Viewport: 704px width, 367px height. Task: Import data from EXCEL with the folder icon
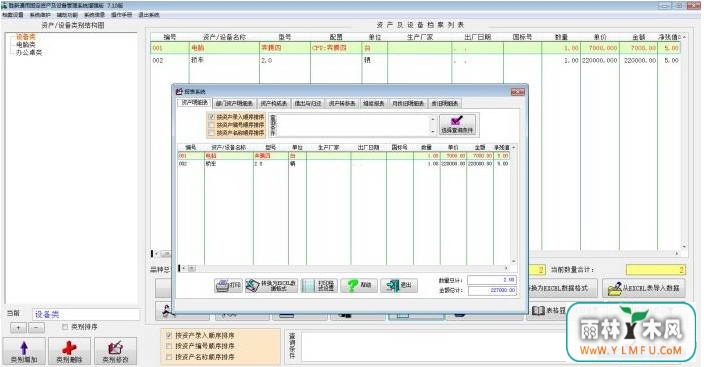pos(644,288)
